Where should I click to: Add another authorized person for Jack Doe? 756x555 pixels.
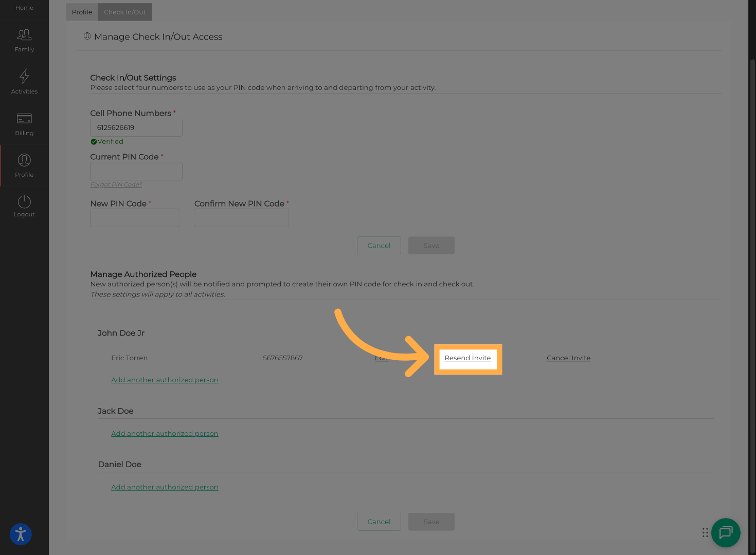[x=165, y=434]
